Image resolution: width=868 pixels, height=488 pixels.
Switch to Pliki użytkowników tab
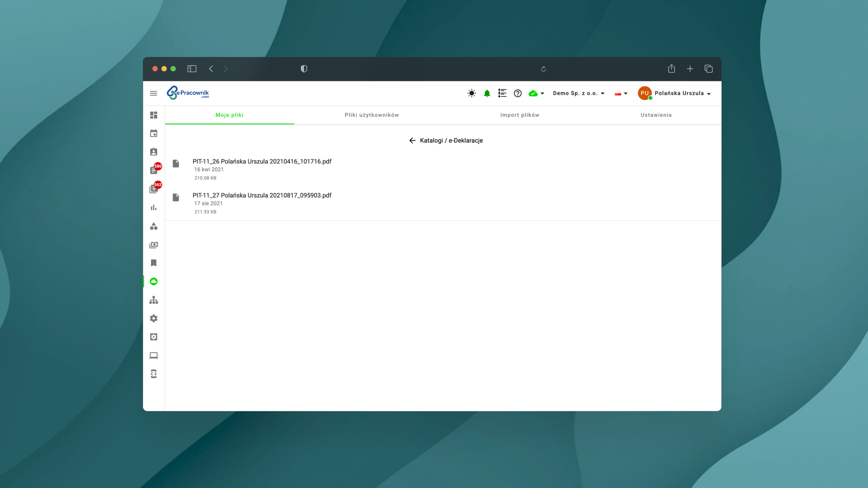372,115
